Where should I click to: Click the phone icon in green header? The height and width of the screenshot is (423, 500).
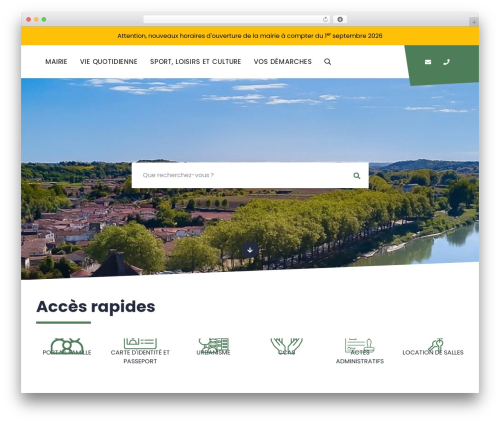pos(446,62)
